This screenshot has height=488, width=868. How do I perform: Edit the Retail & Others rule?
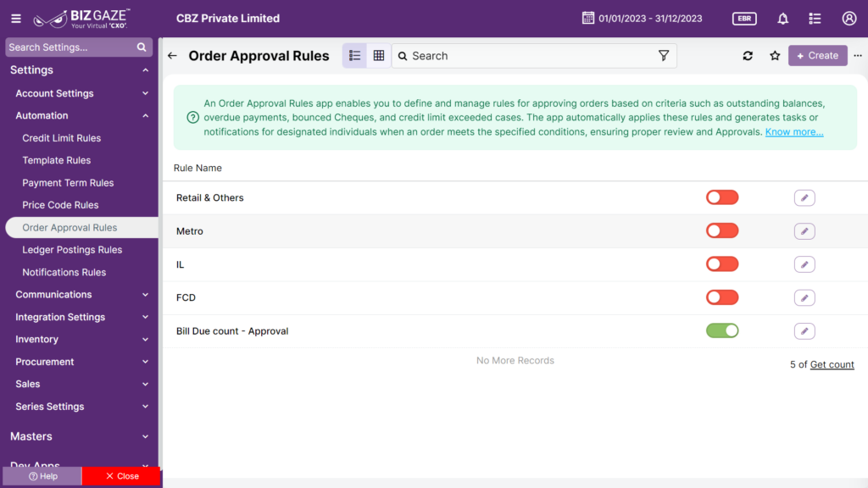click(804, 198)
